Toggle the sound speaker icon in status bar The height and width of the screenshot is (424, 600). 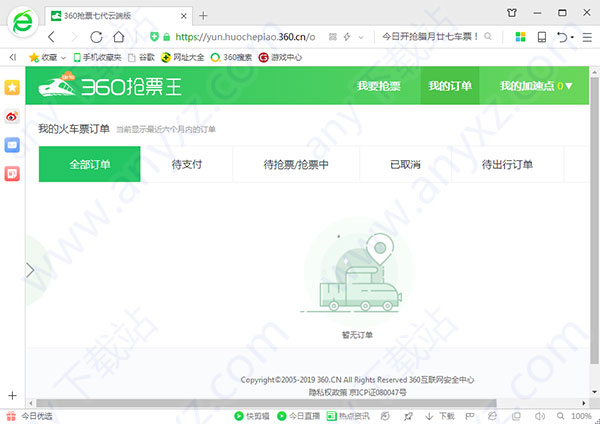[x=540, y=416]
